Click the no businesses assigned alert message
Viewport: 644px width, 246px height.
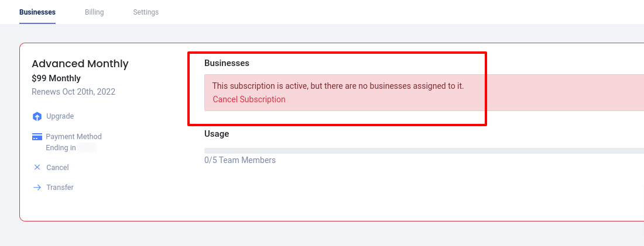point(338,86)
